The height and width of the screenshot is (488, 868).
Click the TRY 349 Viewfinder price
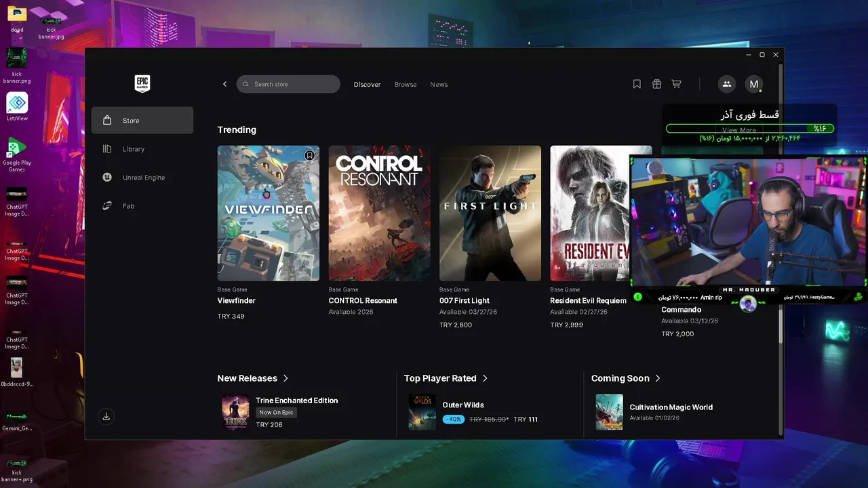click(231, 317)
